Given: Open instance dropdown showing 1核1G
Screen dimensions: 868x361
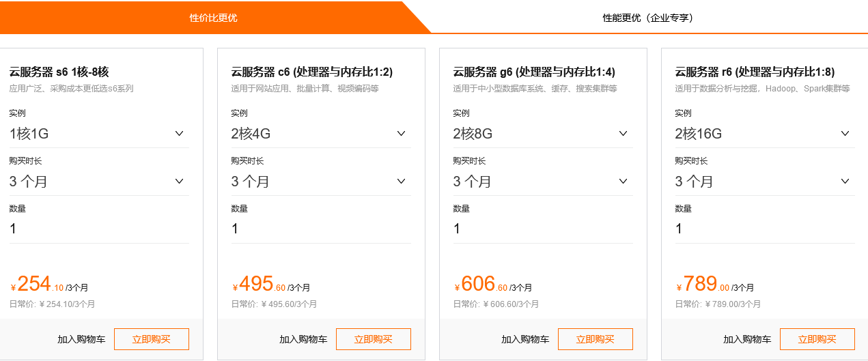Looking at the screenshot, I should click(x=99, y=134).
